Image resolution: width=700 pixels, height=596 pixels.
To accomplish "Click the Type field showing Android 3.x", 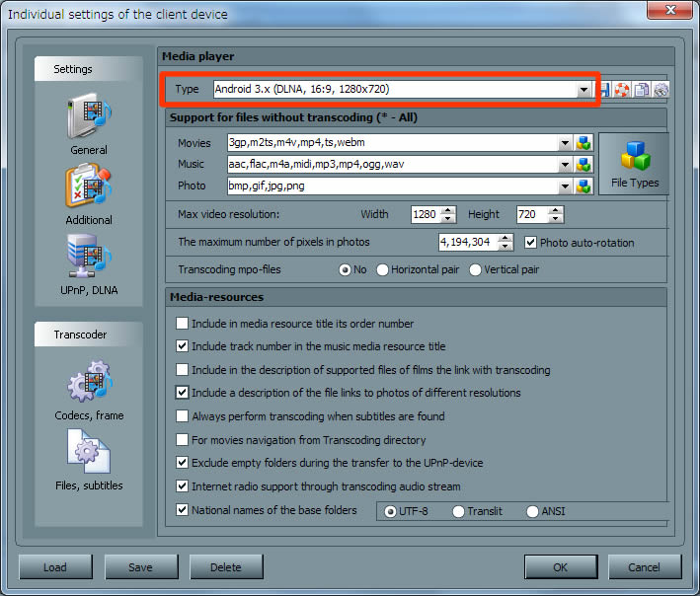I will (395, 90).
